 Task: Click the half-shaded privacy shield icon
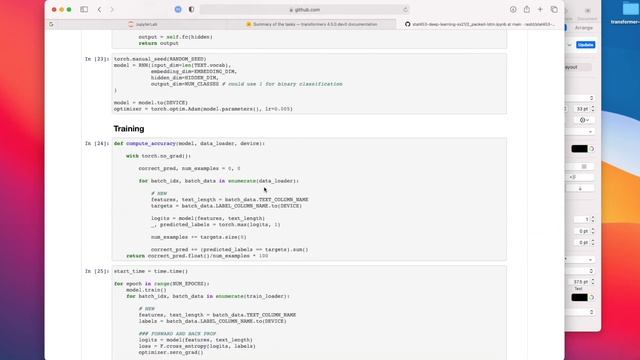(x=191, y=9)
